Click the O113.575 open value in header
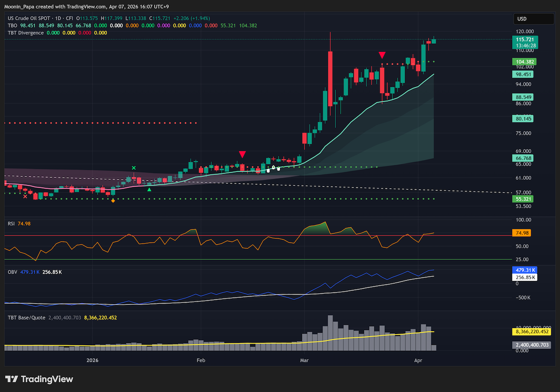The height and width of the screenshot is (392, 560). pos(86,18)
